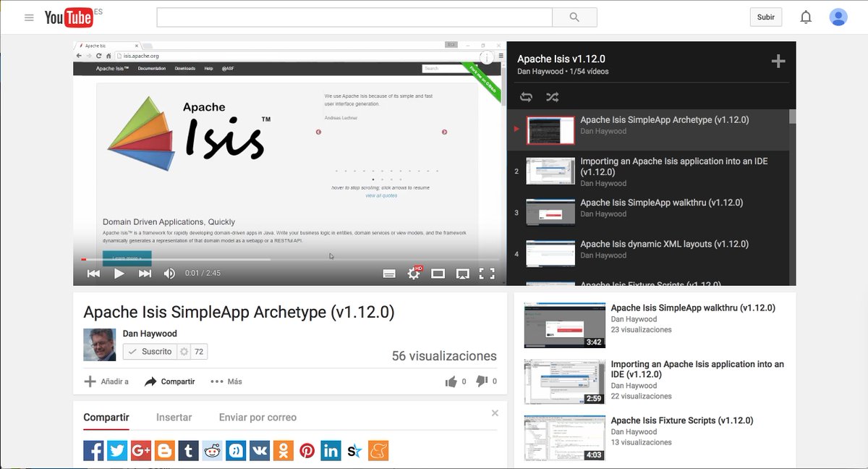
Task: Switch to the Insertar tab
Action: tap(174, 417)
